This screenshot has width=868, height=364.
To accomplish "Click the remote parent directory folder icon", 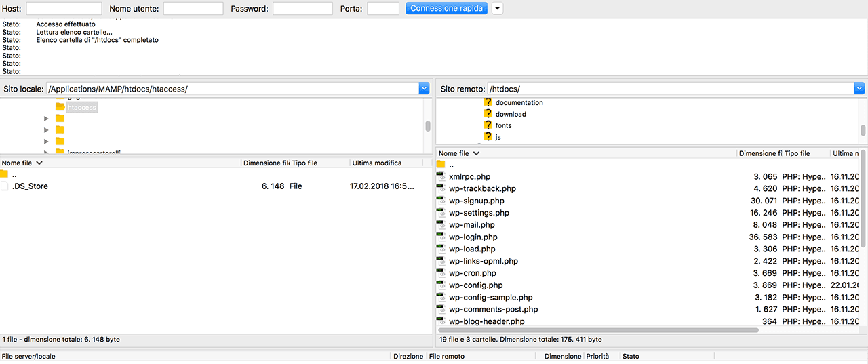I will pos(441,165).
